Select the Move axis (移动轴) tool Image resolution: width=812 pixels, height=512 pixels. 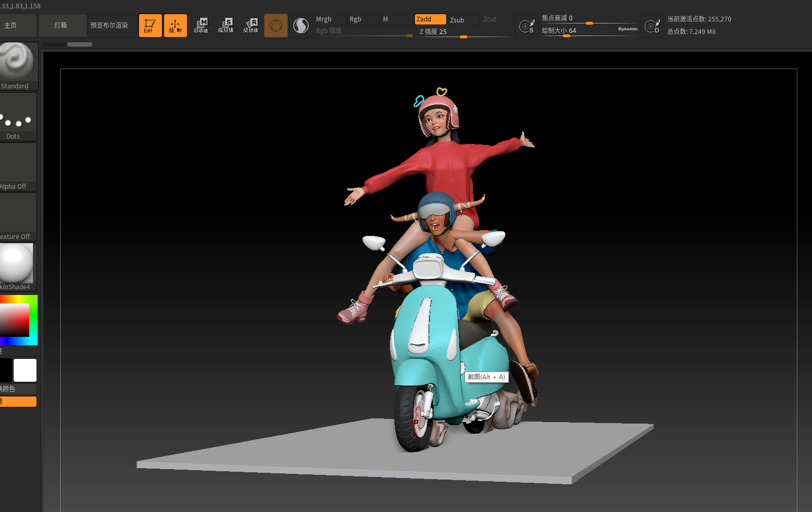pyautogui.click(x=201, y=25)
